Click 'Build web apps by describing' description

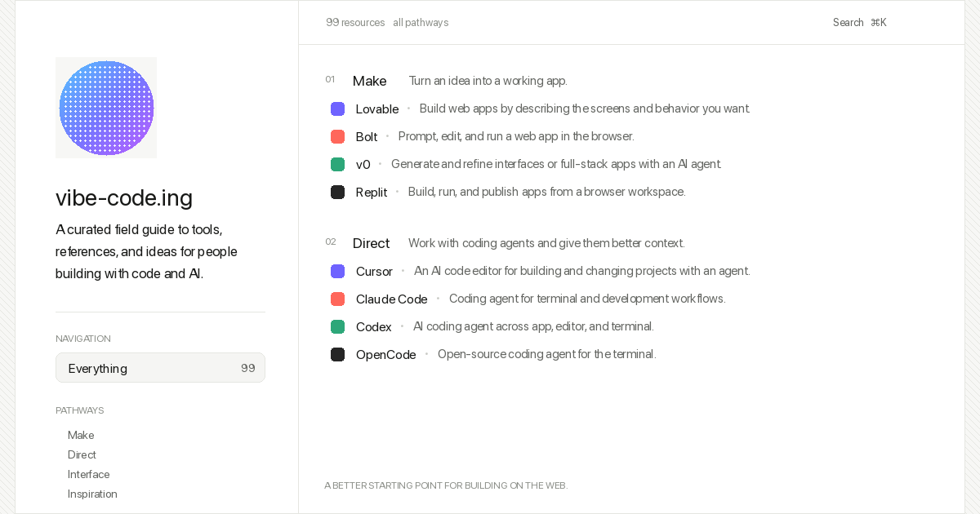(585, 109)
